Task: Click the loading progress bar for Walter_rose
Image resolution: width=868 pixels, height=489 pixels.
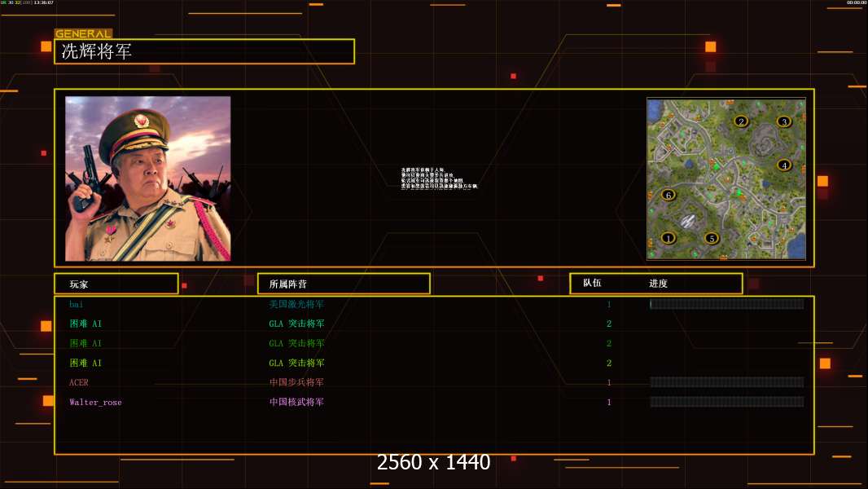Action: 727,402
